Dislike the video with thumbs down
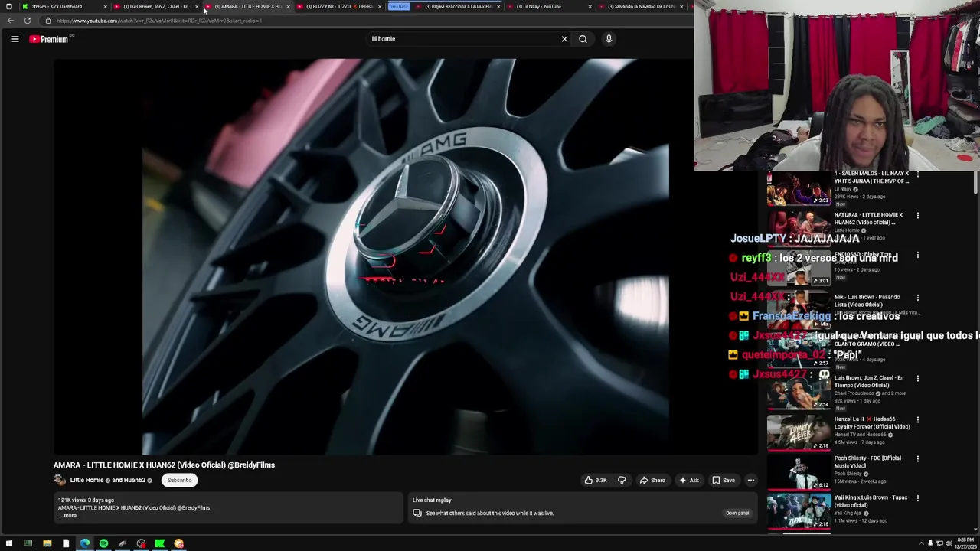The image size is (980, 551). pyautogui.click(x=622, y=481)
